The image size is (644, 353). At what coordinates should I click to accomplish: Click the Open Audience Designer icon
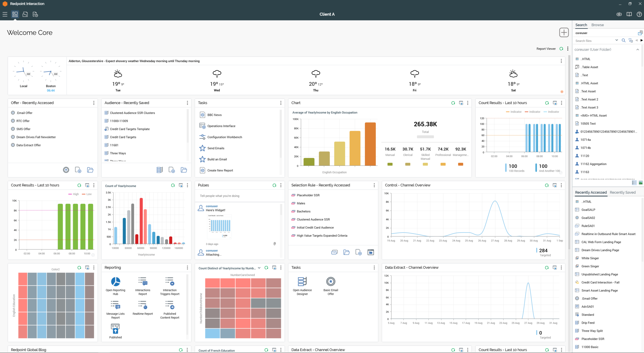point(302,281)
